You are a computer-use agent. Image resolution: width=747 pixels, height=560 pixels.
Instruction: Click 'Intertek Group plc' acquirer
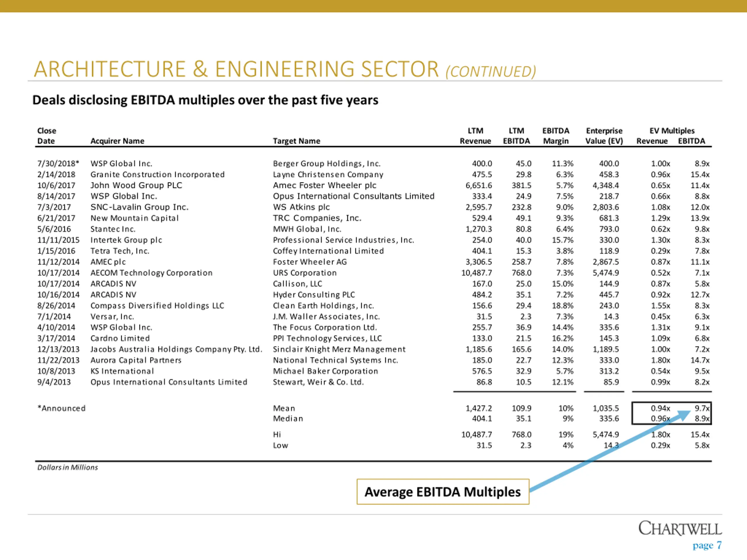pyautogui.click(x=126, y=240)
